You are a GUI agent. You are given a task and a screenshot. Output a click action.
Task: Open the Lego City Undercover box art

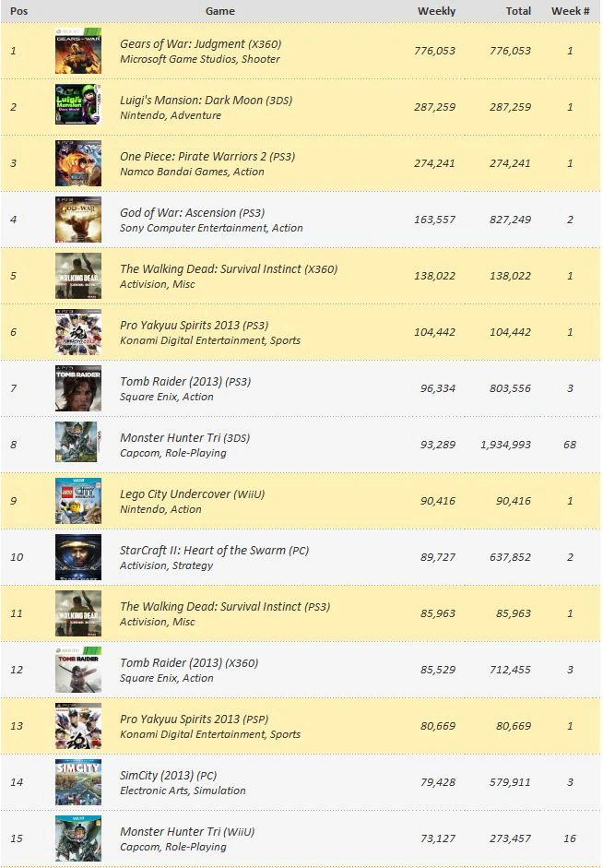coord(78,502)
